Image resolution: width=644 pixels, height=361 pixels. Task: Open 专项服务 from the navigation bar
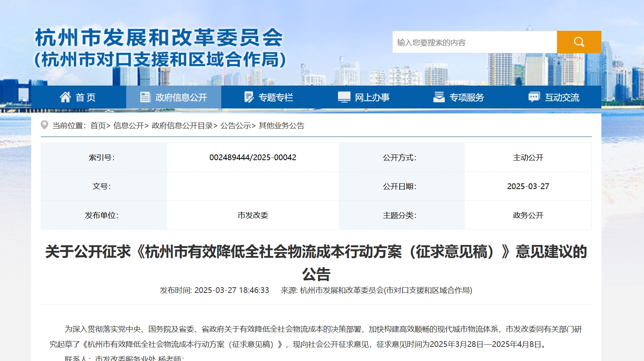[x=466, y=98]
